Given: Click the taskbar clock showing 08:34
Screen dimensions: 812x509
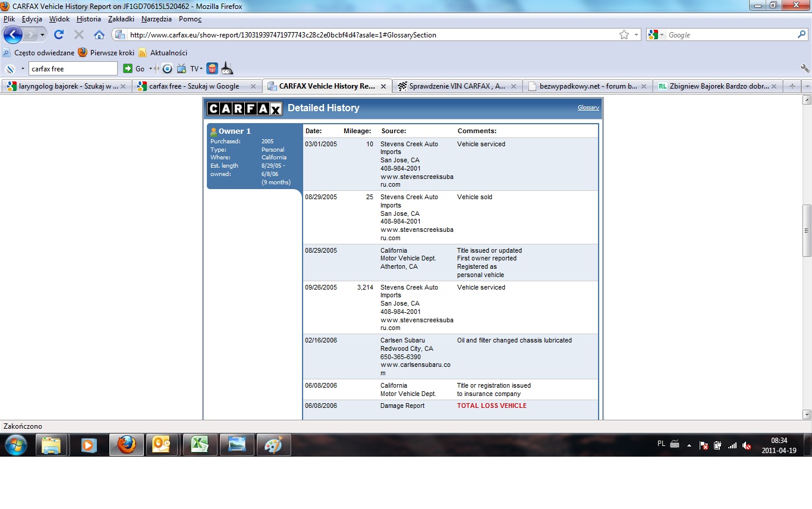Looking at the screenshot, I should pos(779,441).
